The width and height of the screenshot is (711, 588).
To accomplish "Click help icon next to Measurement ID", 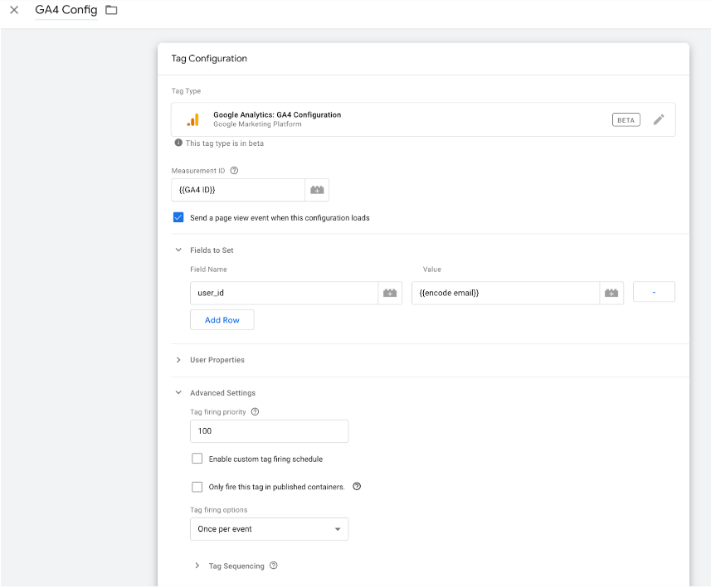I will (x=234, y=171).
